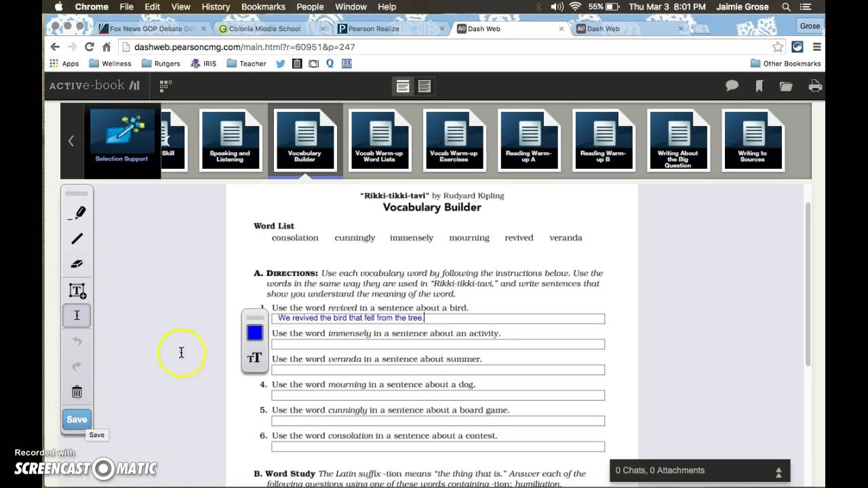Open the blue text color swatch
Screen dimensions: 868x488
[x=255, y=333]
